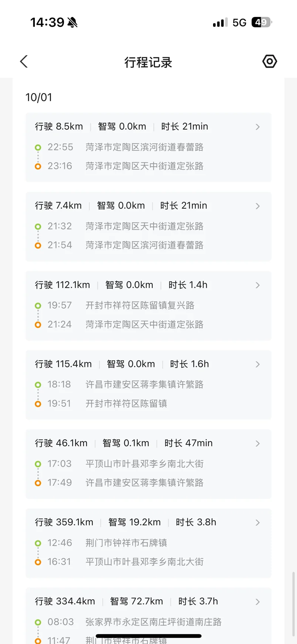Click the vertical scrollbar on the right
Screen dimensions: 297x644
pyautogui.click(x=294, y=604)
